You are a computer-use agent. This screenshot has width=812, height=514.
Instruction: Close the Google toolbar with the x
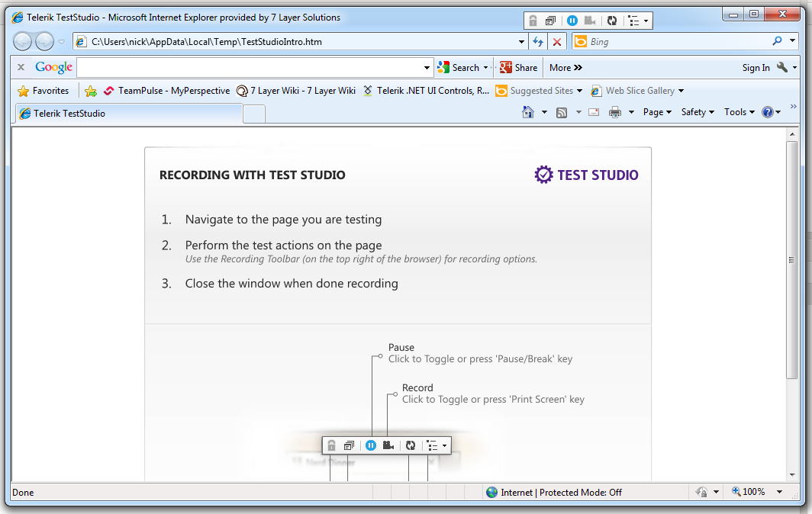21,67
